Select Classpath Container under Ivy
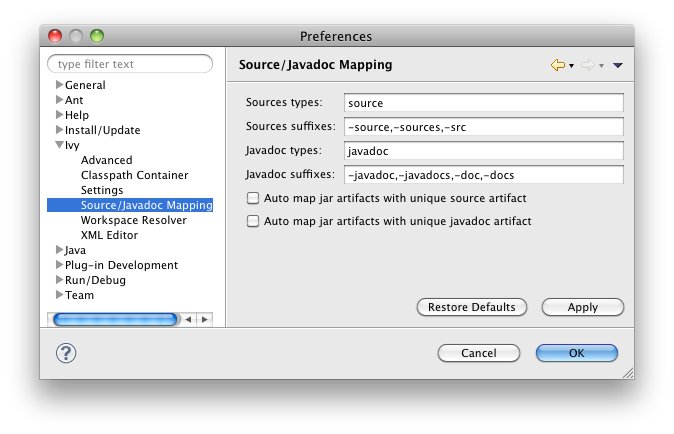674x434 pixels. pos(134,175)
